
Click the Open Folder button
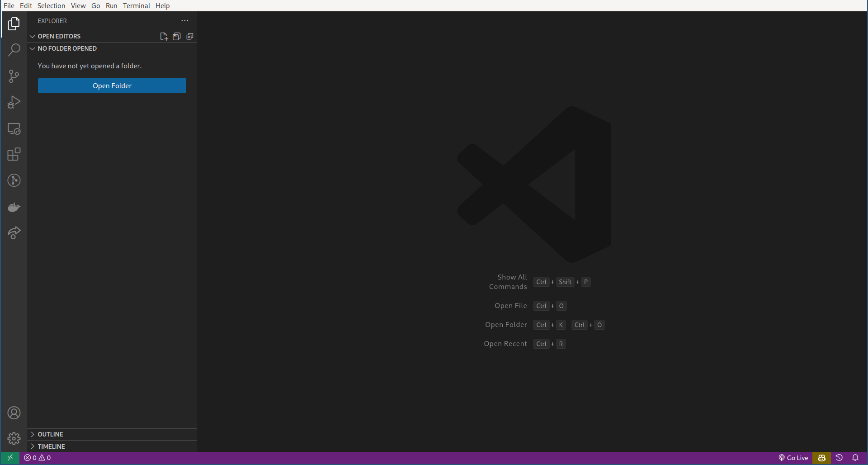point(112,85)
